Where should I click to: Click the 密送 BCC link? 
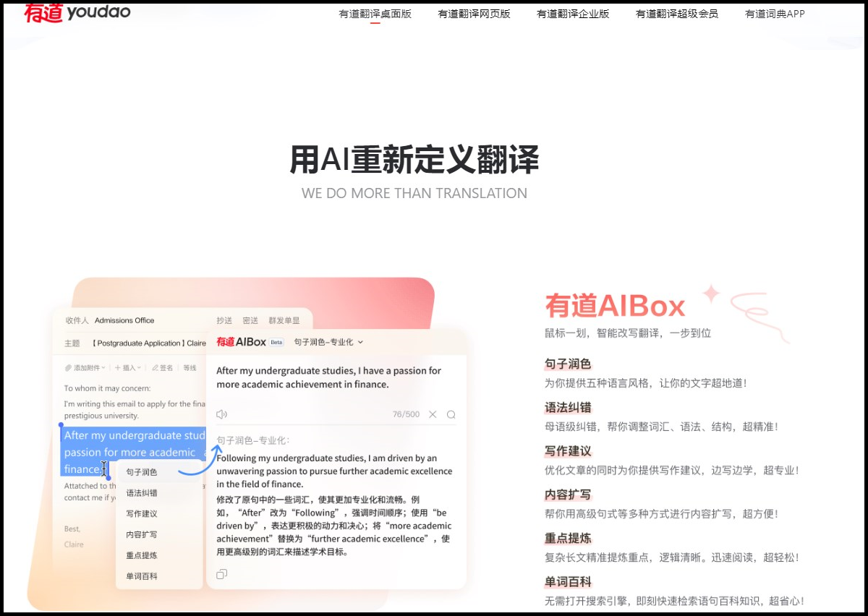point(250,320)
